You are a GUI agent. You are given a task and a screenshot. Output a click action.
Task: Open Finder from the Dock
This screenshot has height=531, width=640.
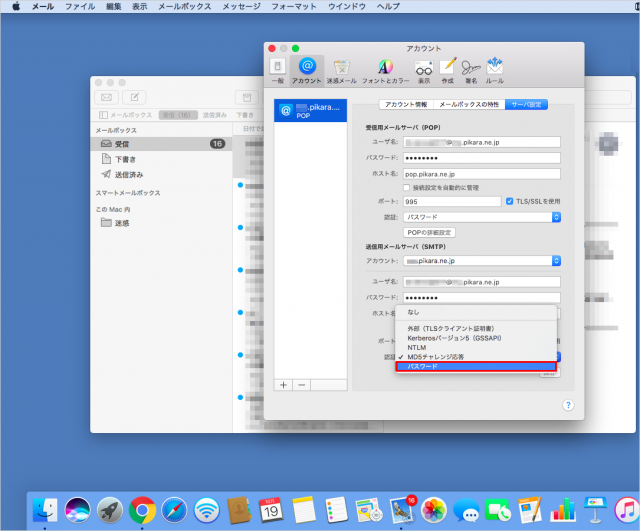(45, 510)
